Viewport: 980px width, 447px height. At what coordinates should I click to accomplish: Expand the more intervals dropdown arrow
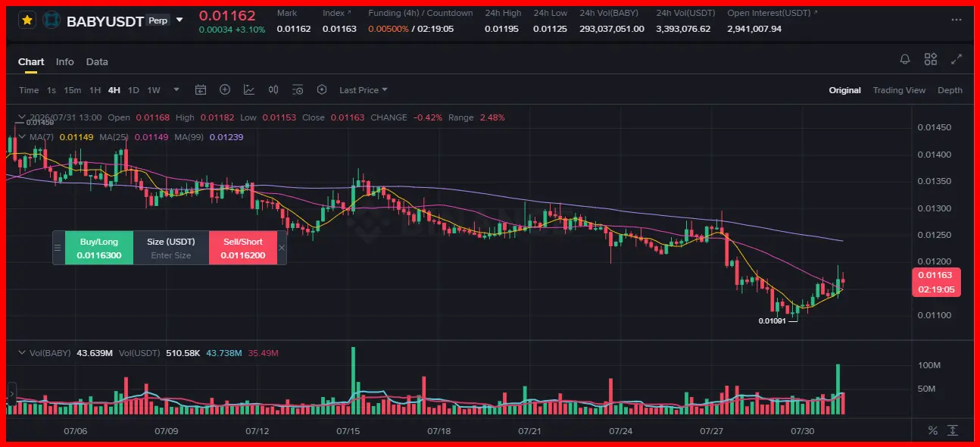(x=176, y=89)
